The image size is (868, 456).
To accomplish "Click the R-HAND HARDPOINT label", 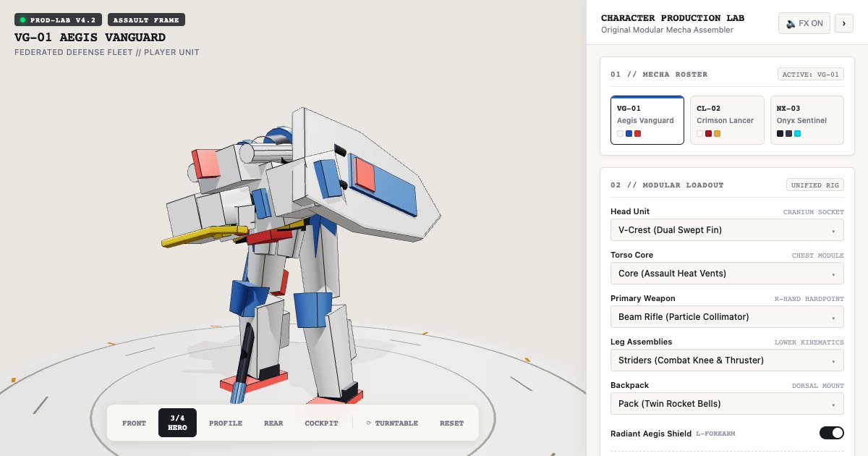I will click(x=809, y=300).
